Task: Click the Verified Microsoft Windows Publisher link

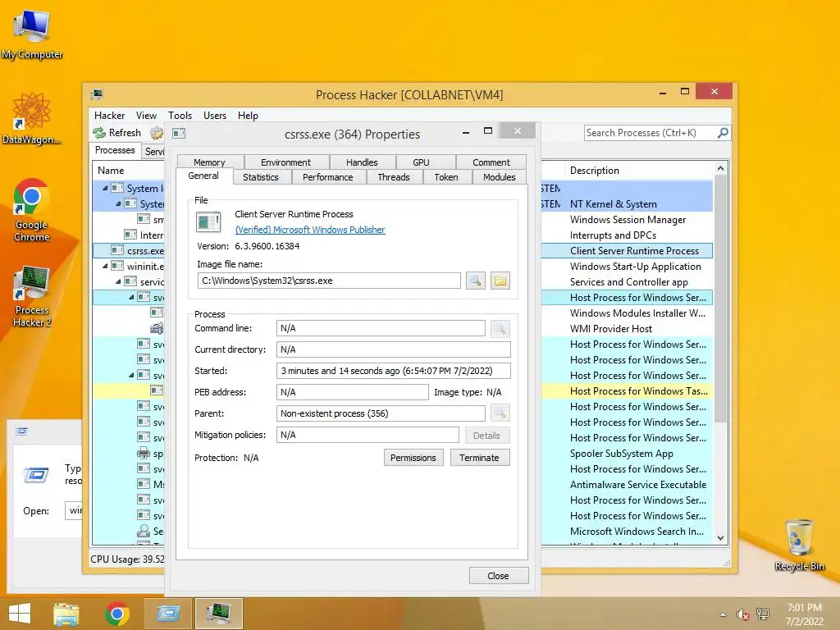Action: click(x=310, y=230)
